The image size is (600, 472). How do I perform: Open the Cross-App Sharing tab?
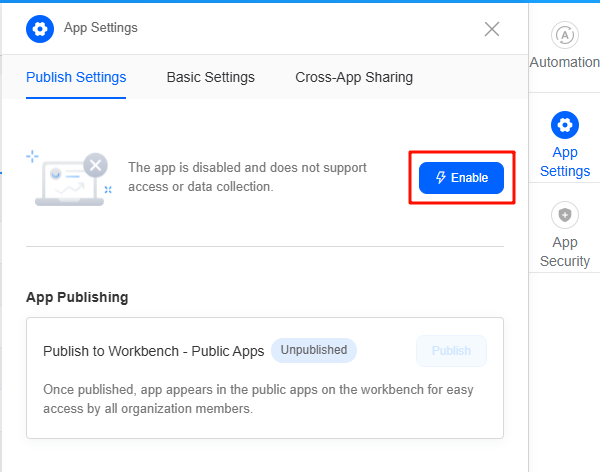[x=354, y=77]
